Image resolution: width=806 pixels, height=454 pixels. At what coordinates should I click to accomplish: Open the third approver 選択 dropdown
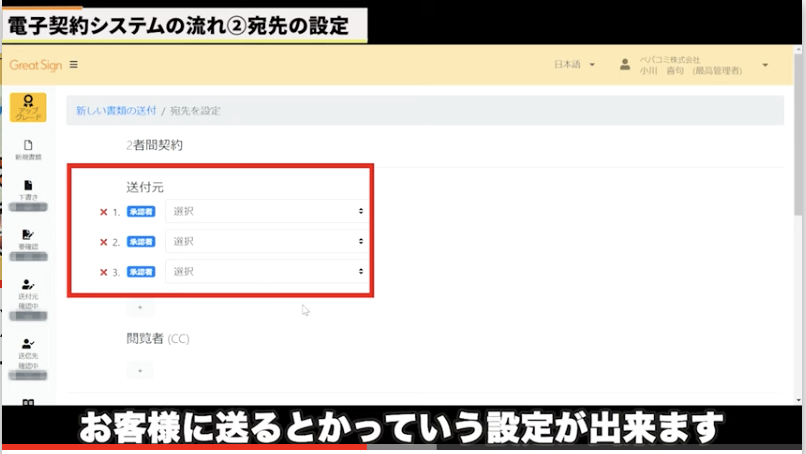pos(265,272)
